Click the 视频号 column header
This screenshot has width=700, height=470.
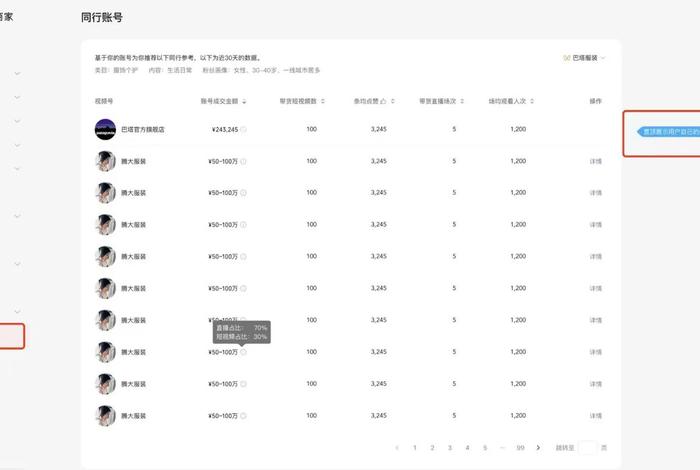coord(104,101)
